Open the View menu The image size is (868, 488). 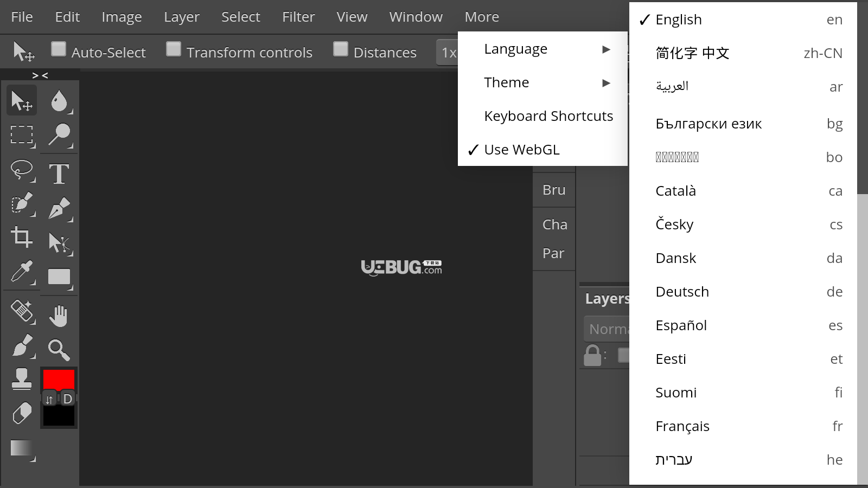click(x=352, y=17)
